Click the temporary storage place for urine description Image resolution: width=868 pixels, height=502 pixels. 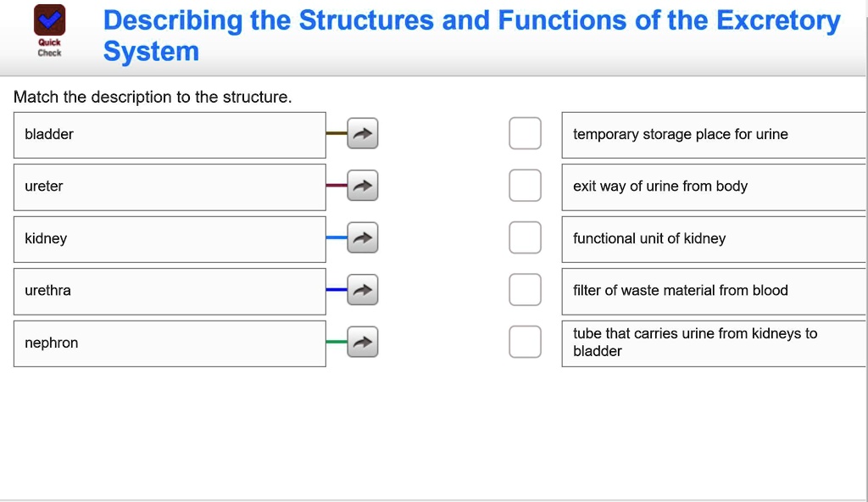coord(712,135)
